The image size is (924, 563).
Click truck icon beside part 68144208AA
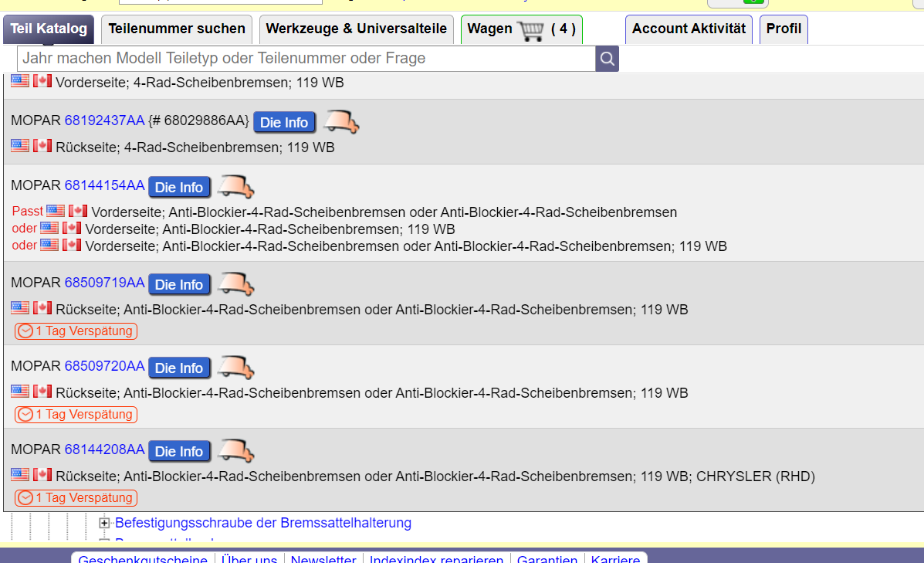pos(235,451)
